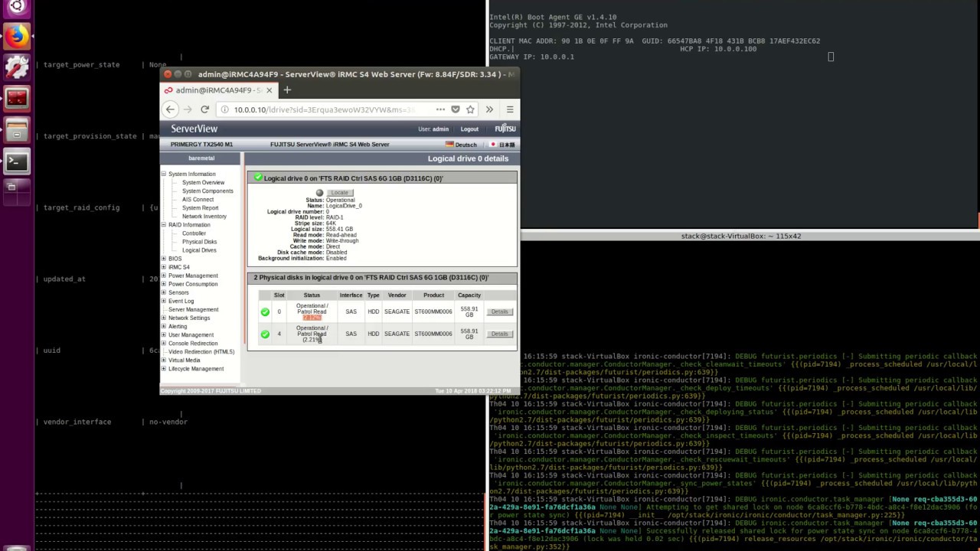Click the baremetal header in the sidebar
The image size is (980, 551).
[201, 158]
